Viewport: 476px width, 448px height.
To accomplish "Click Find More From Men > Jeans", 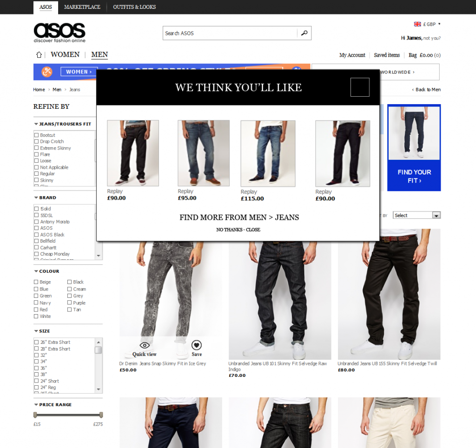I will 239,217.
